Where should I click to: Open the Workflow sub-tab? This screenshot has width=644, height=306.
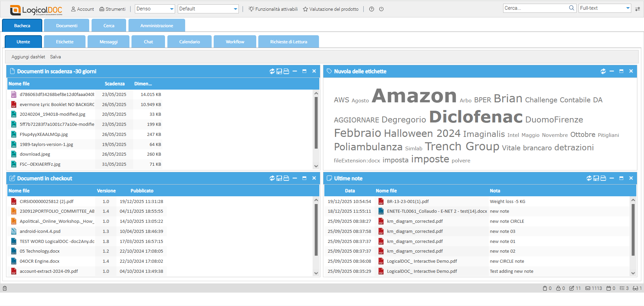[x=235, y=42]
